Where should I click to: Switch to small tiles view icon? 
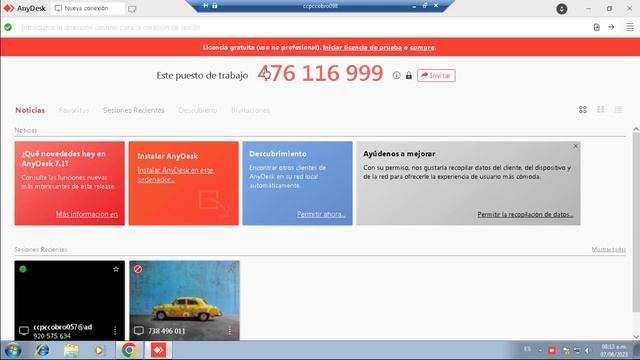point(601,109)
